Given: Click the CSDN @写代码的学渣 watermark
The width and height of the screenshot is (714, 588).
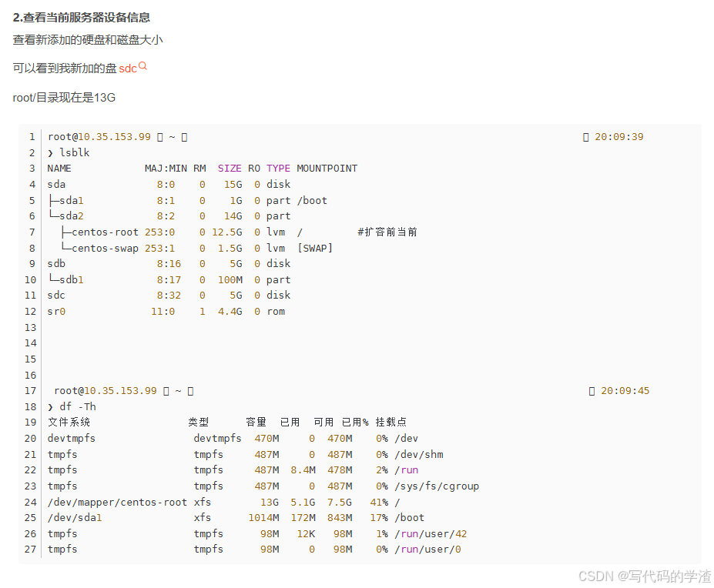Looking at the screenshot, I should click(x=645, y=576).
